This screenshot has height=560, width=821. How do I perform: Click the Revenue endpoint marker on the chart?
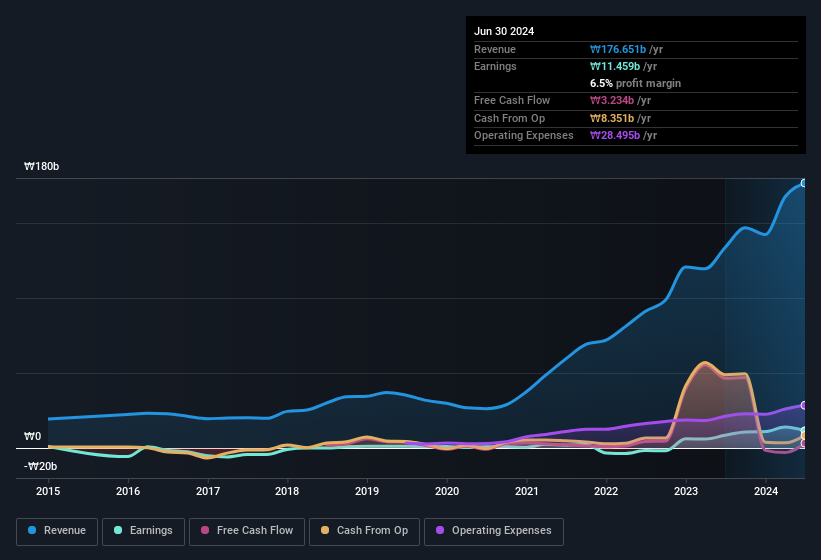[804, 183]
